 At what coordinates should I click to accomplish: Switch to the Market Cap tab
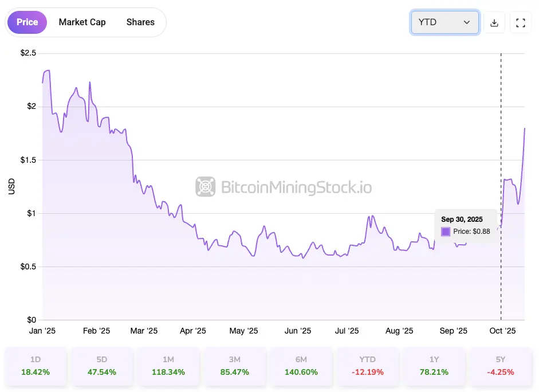click(x=82, y=22)
